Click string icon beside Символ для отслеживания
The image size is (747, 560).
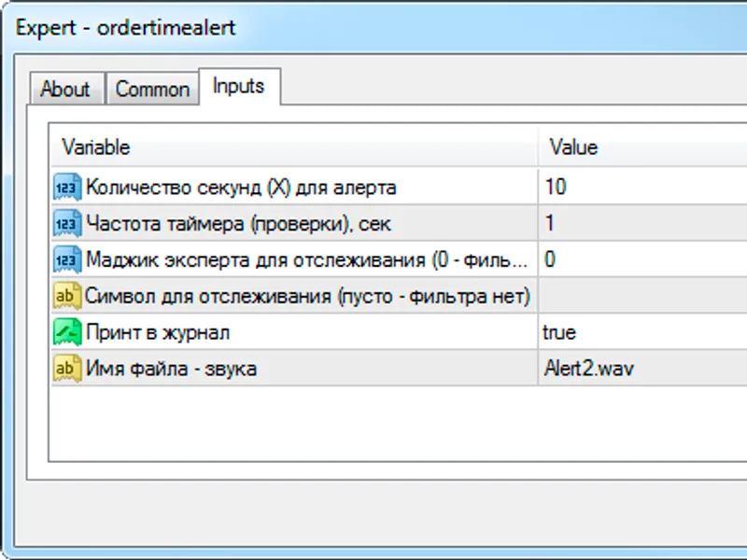67,296
